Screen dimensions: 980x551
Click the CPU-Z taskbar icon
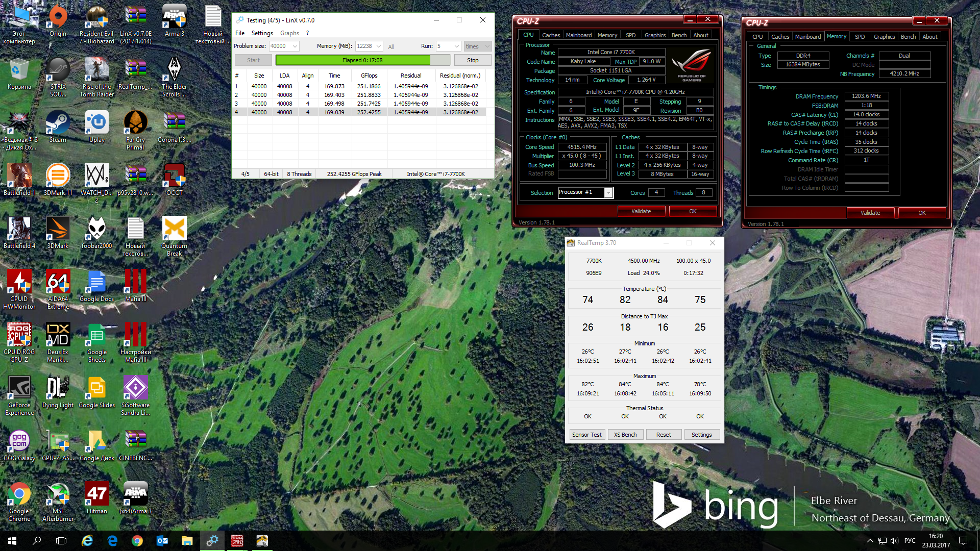237,541
